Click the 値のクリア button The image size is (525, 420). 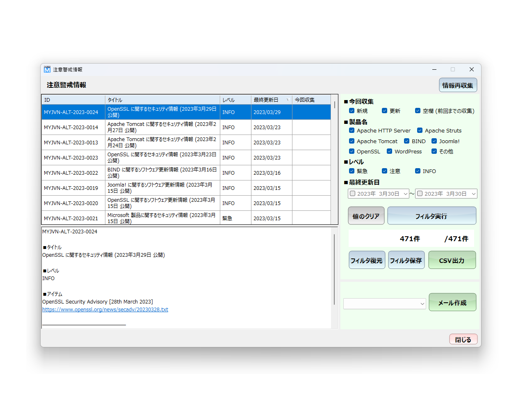coord(366,216)
